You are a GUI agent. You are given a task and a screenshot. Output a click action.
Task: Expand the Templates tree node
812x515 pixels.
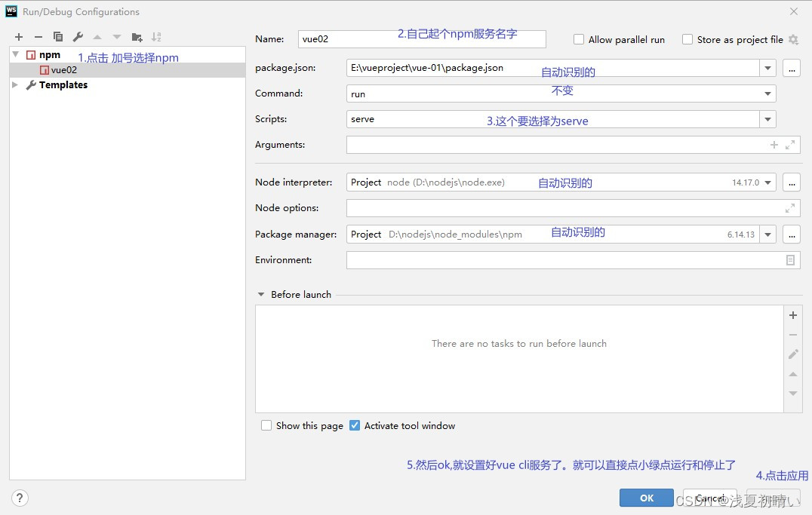[16, 85]
